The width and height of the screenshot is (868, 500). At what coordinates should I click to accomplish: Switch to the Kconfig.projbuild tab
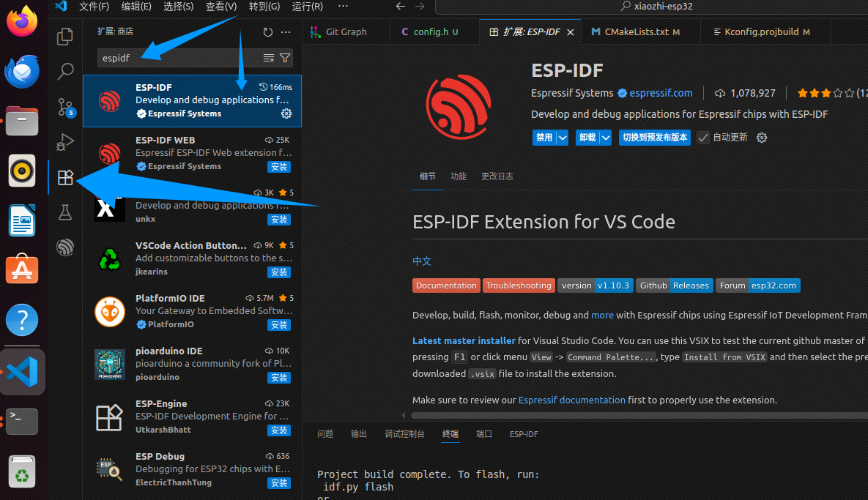click(765, 32)
